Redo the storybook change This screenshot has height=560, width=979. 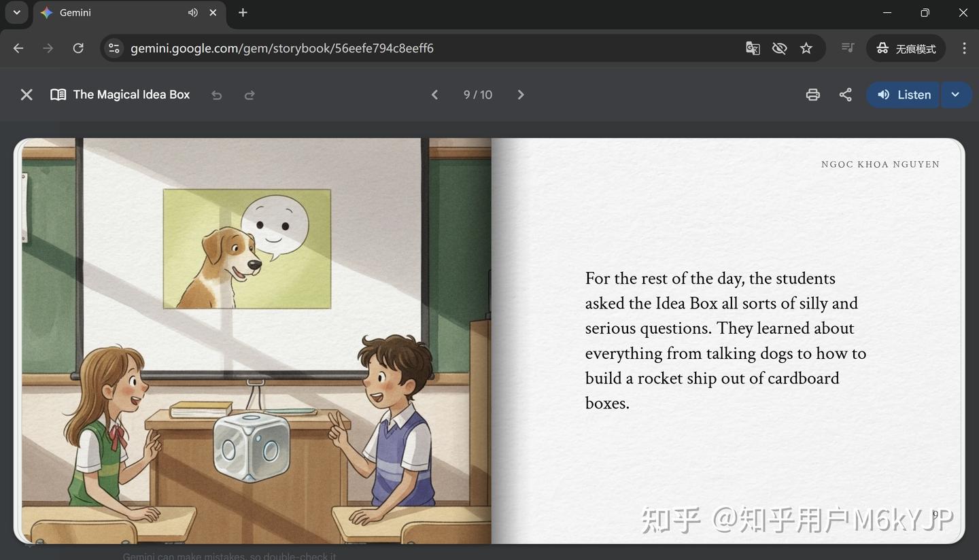250,95
